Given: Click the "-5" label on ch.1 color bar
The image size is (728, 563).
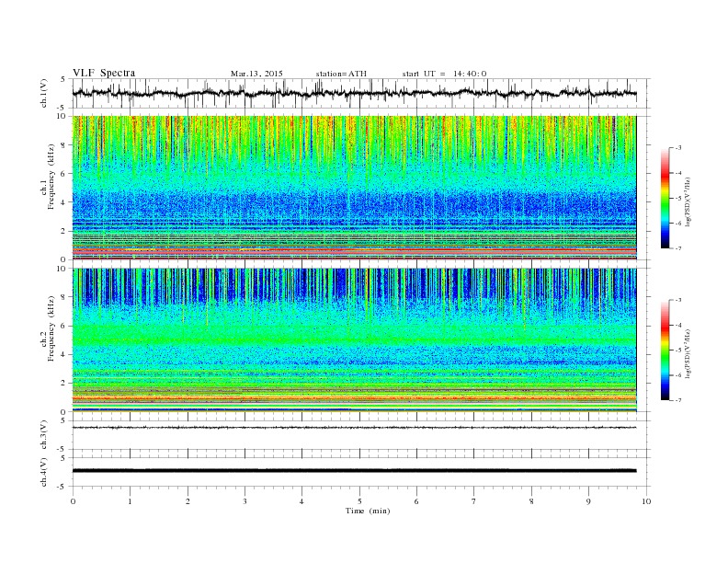Looking at the screenshot, I should click(x=677, y=198).
